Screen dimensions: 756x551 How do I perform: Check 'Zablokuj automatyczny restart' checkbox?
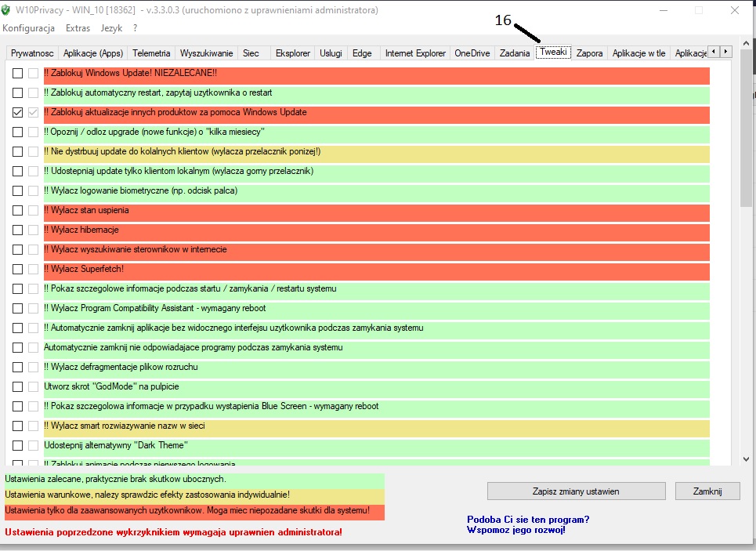point(17,92)
